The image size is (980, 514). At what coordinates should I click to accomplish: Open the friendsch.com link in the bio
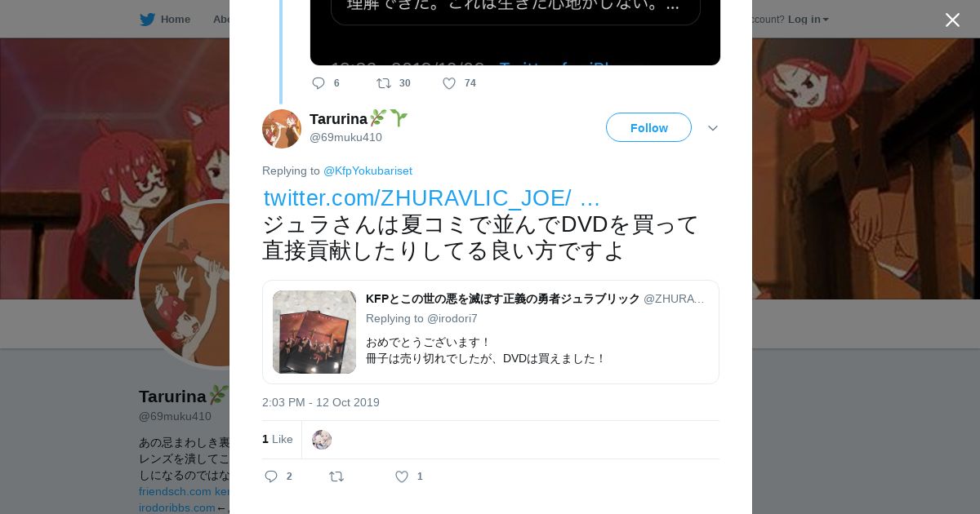pyautogui.click(x=175, y=491)
